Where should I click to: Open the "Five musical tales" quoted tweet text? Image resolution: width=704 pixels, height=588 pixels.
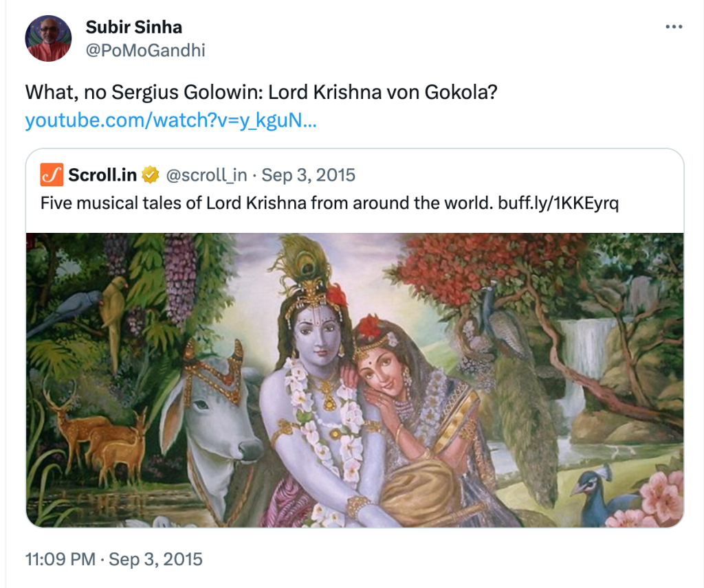(x=268, y=203)
